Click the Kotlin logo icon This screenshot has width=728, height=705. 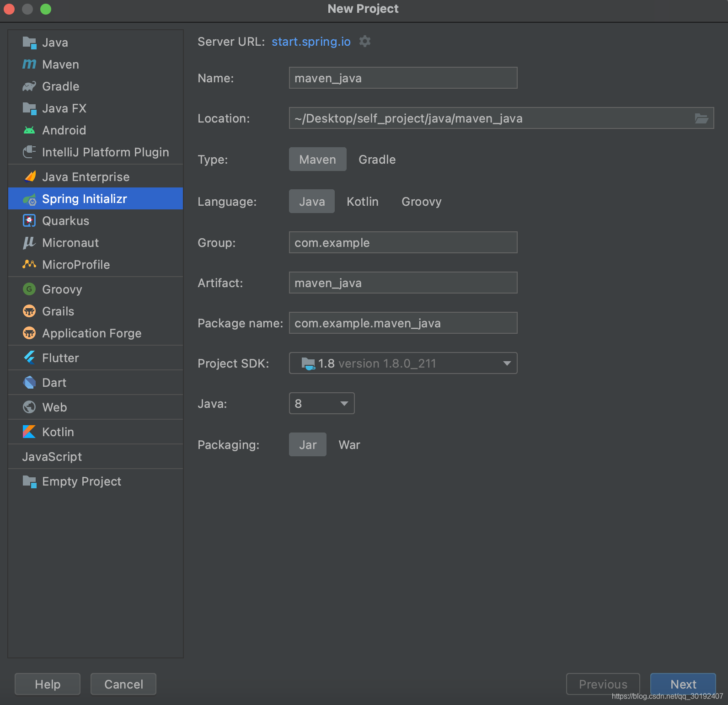29,432
